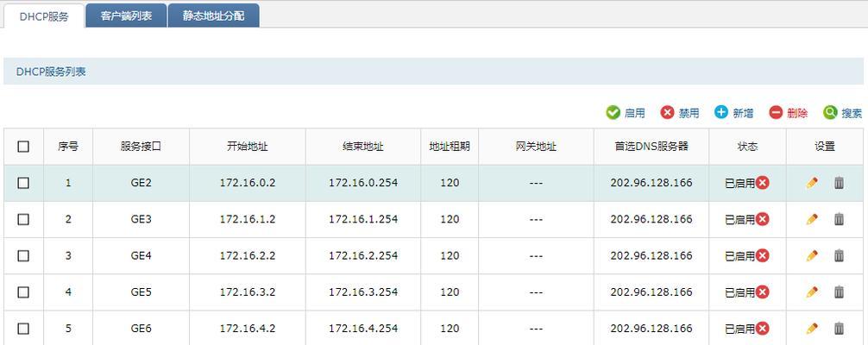Viewport: 868px width, 345px height.
Task: Check the box for row 2 GE3
Action: point(23,219)
